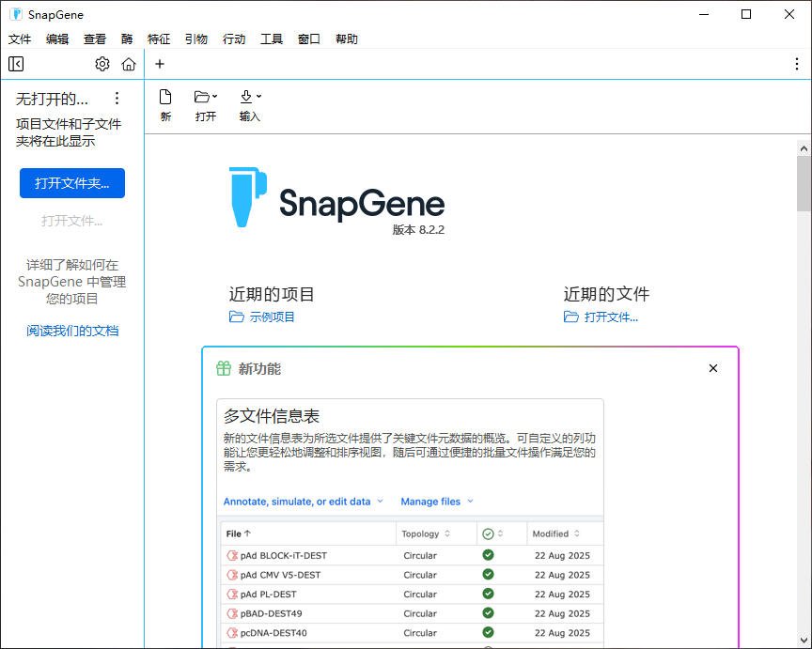
Task: Maximize the SnapGene window
Action: point(746,14)
